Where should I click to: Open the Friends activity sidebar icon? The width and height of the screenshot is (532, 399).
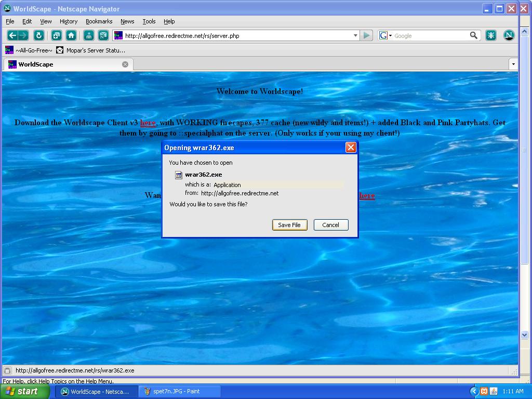point(88,35)
